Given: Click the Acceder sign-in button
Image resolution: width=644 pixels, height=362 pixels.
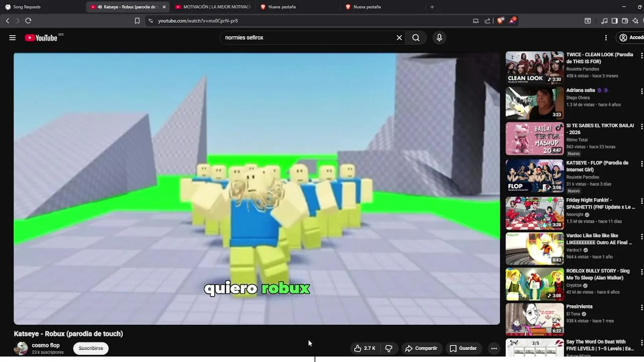Looking at the screenshot, I should 631,38.
